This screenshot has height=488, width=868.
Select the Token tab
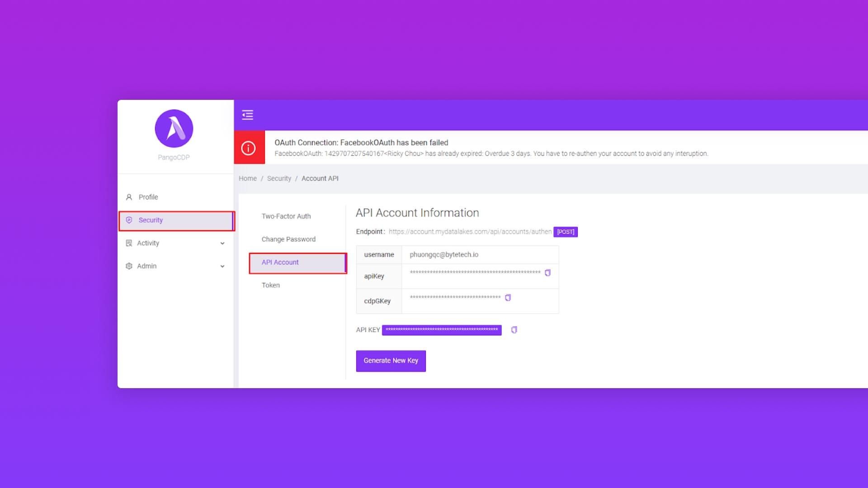270,285
